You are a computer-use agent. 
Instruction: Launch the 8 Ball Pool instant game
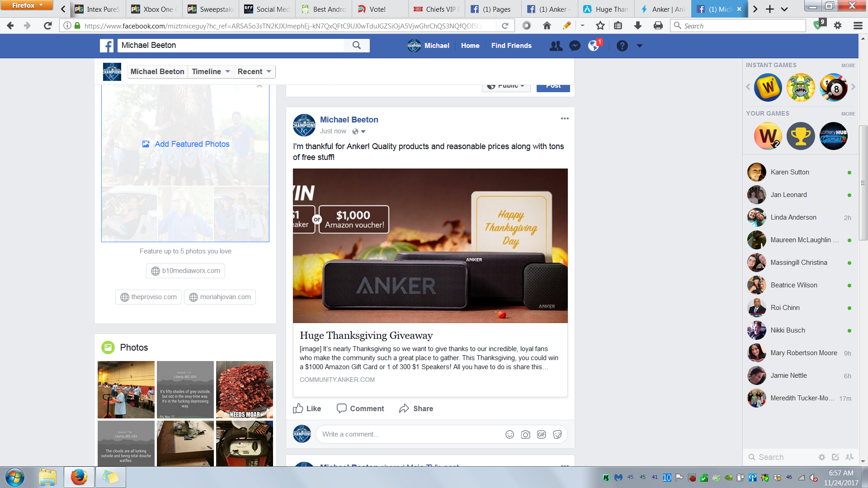click(x=834, y=87)
